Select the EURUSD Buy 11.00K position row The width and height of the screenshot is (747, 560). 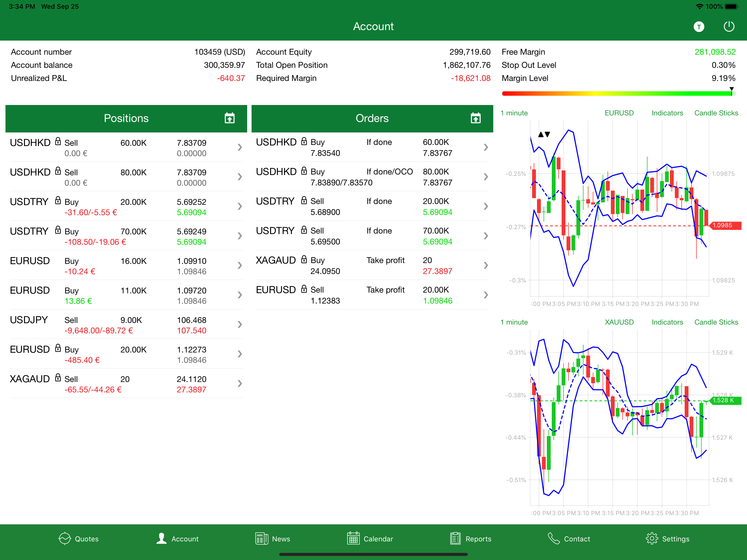126,295
